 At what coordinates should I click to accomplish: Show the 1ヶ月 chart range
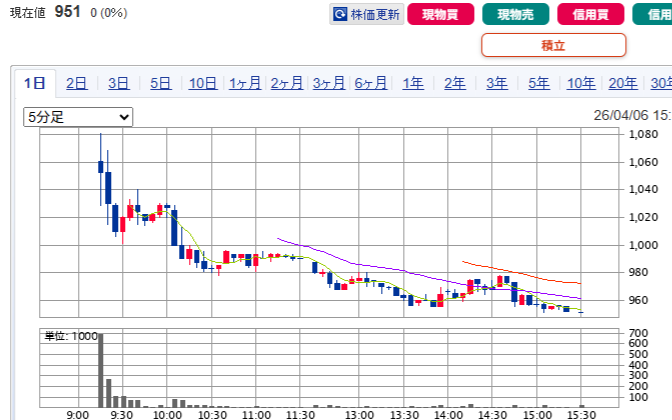[x=245, y=83]
